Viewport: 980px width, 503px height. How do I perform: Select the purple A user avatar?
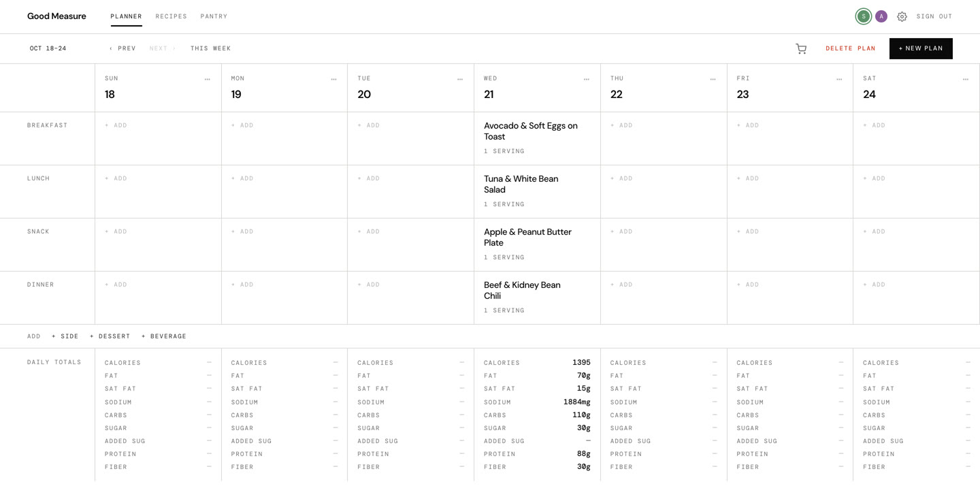[x=881, y=16]
